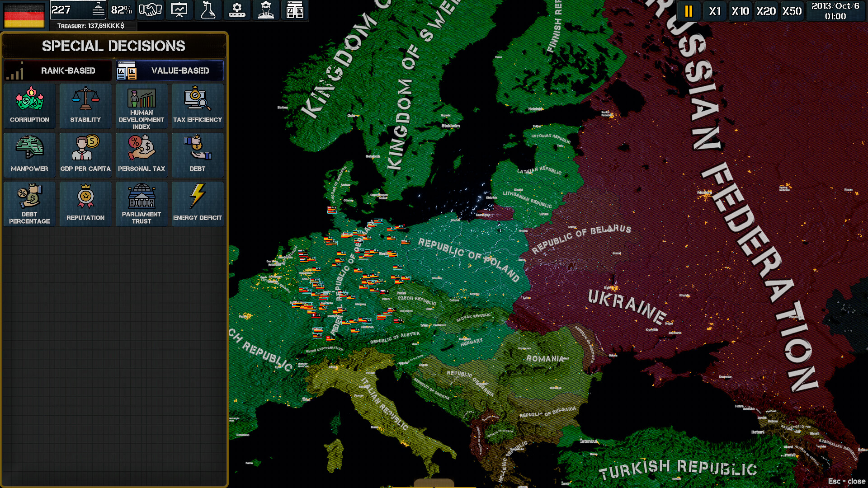Click the German flag in top corner
This screenshot has width=868, height=488.
click(24, 15)
